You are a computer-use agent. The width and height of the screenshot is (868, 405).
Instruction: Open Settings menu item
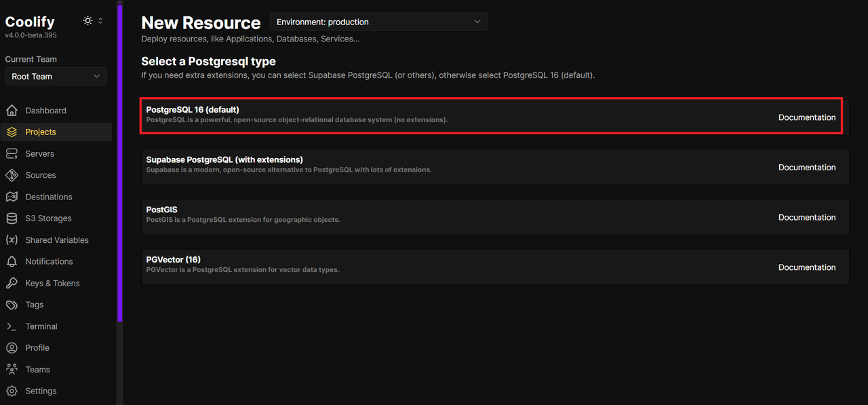pos(56,391)
